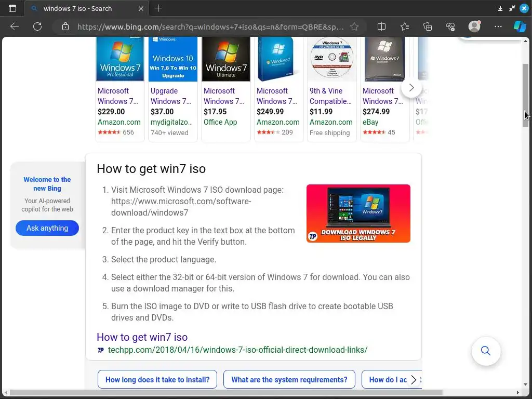Click Enter the product key step text

coord(203,236)
